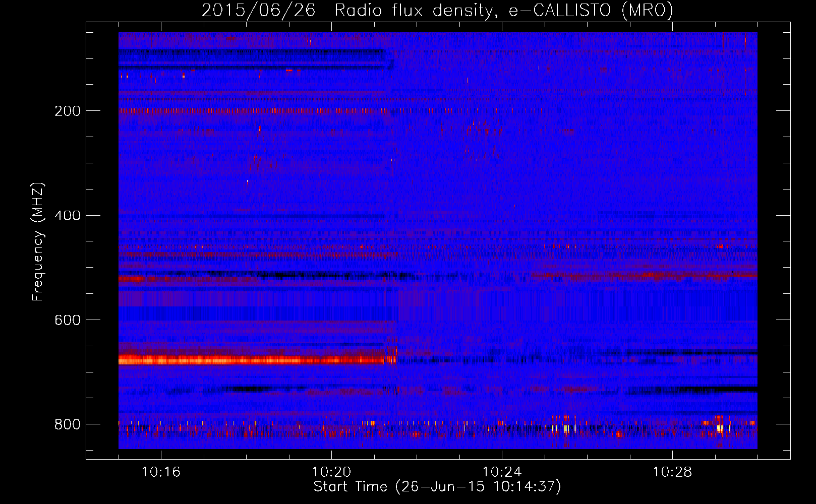Click the 10:16 time tick label

pos(161,472)
